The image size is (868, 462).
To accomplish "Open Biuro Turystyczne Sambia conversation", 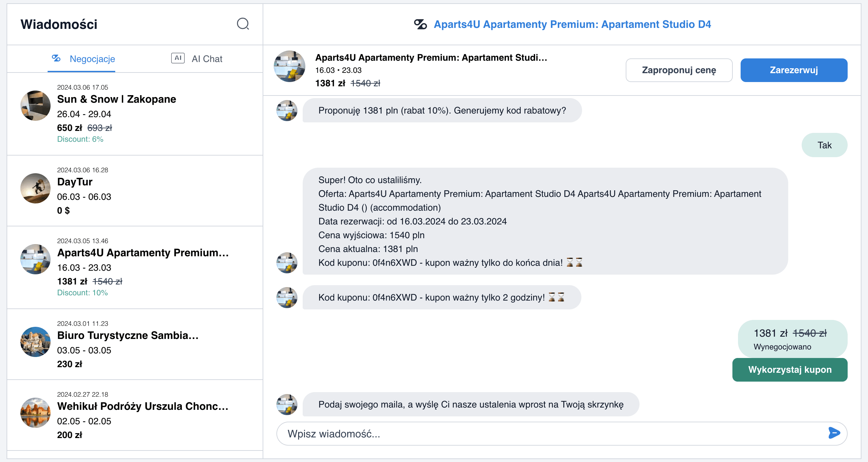I will pyautogui.click(x=135, y=344).
